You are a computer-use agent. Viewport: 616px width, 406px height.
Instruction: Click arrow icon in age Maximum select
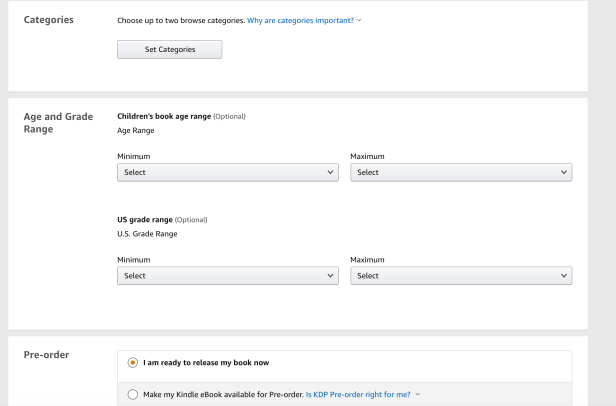tap(564, 172)
